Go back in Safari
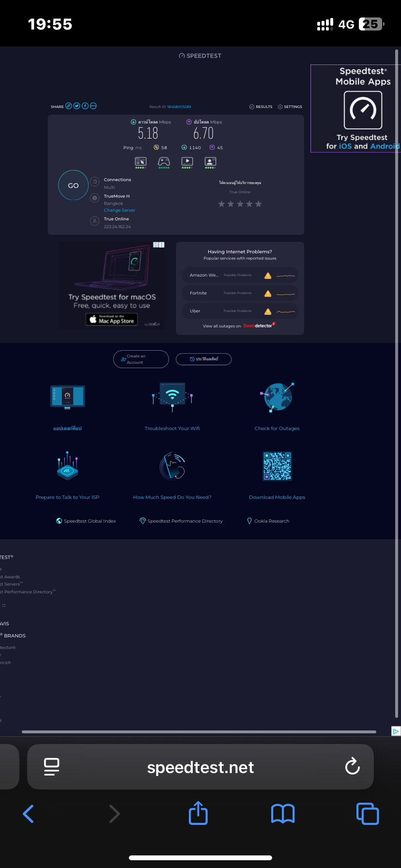The height and width of the screenshot is (868, 401). (x=29, y=814)
